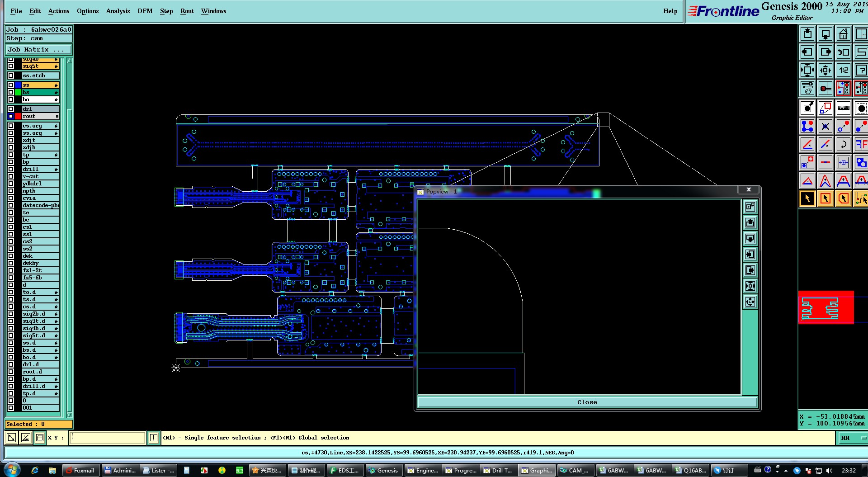The width and height of the screenshot is (868, 477).
Task: Toggle the v-cut layer checkbox
Action: click(11, 176)
